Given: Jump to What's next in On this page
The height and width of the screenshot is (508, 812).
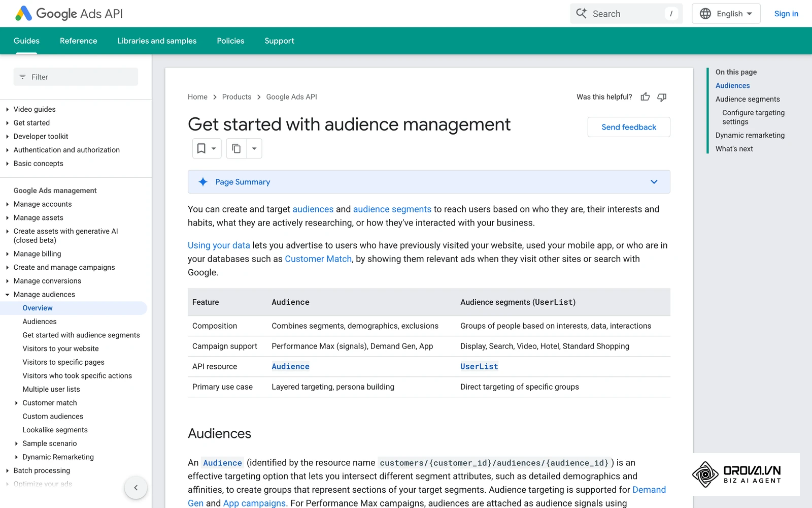Looking at the screenshot, I should coord(734,149).
